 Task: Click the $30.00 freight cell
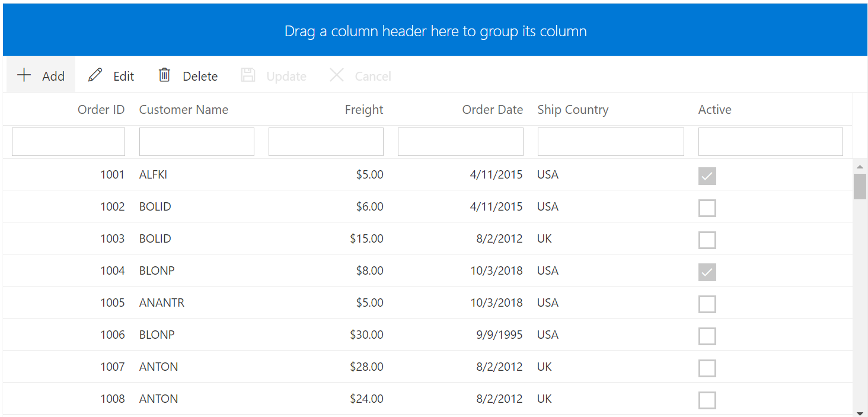(366, 335)
